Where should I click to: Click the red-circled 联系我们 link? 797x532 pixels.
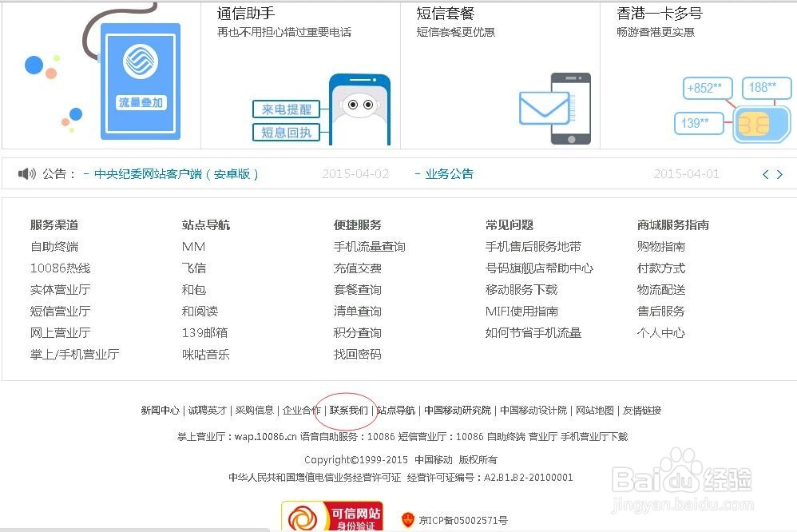pos(351,410)
